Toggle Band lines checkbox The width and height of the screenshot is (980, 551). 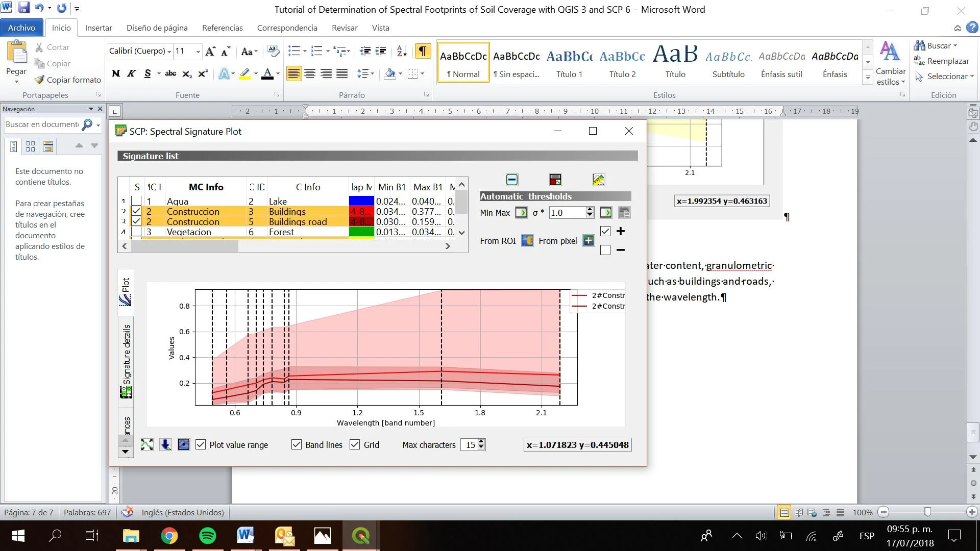point(297,445)
